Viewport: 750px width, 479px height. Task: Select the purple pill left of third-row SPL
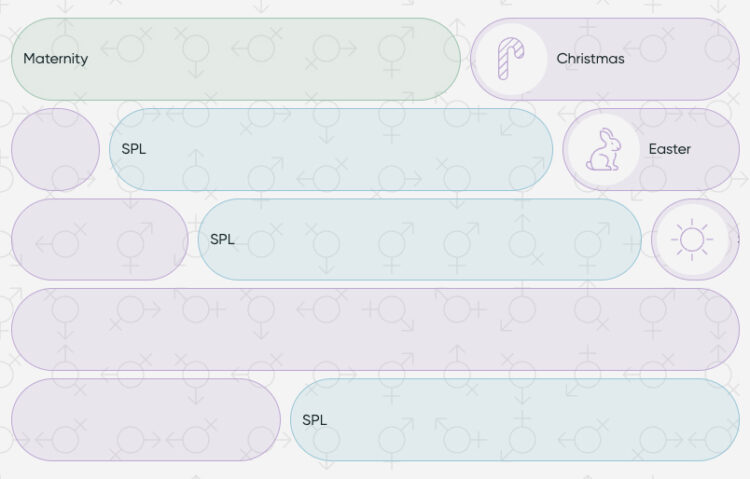tap(99, 240)
